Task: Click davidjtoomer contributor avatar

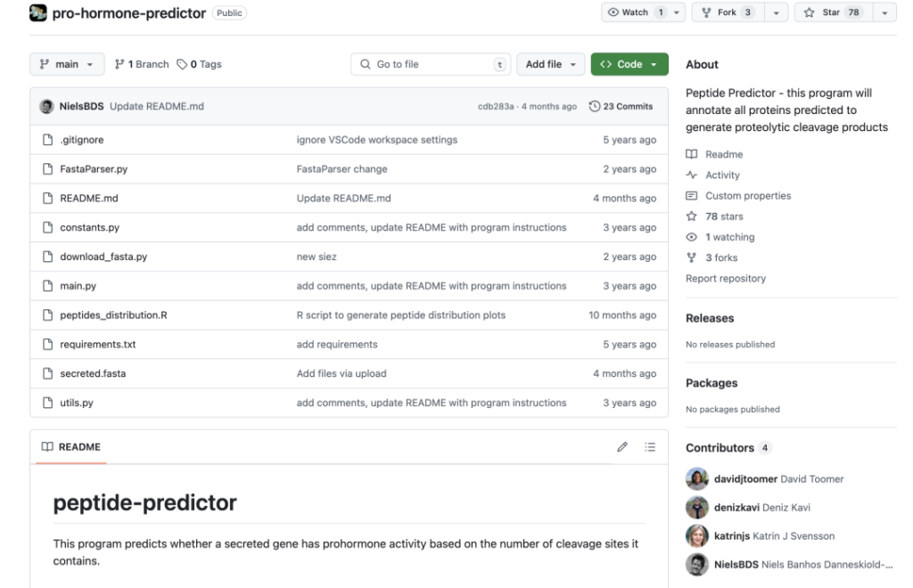Action: [x=696, y=478]
